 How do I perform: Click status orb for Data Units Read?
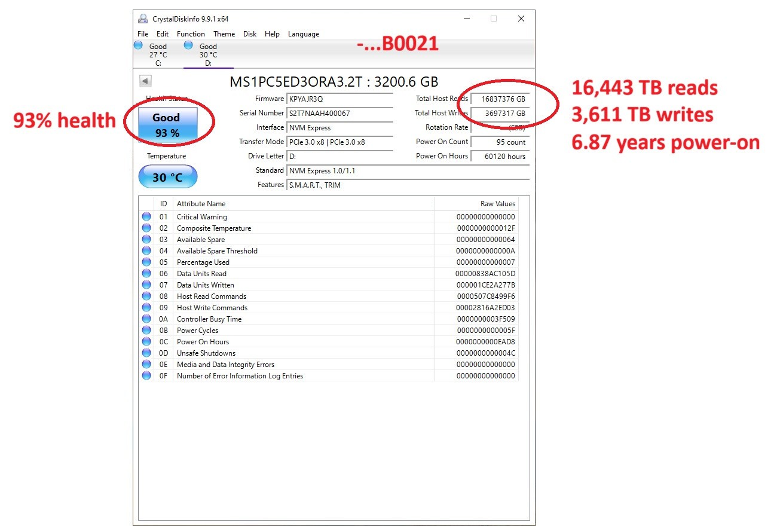146,274
